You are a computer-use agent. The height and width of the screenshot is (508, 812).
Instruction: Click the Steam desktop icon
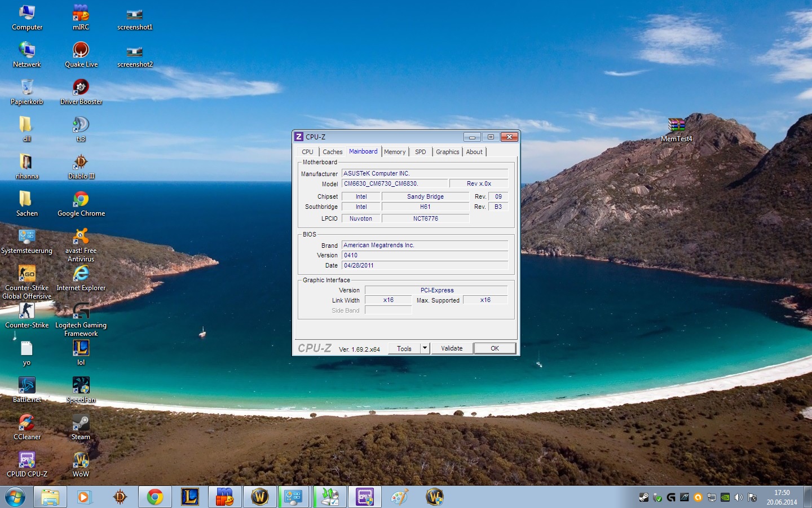coord(81,423)
